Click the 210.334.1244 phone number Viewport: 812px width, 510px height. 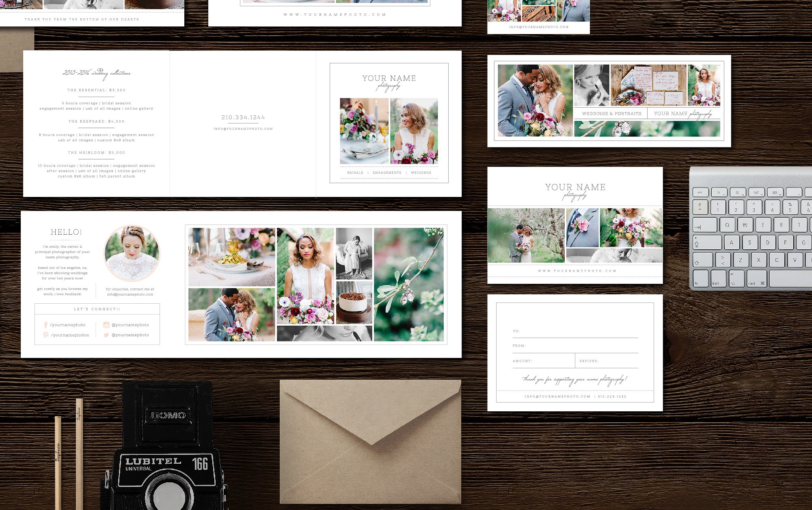pyautogui.click(x=243, y=117)
